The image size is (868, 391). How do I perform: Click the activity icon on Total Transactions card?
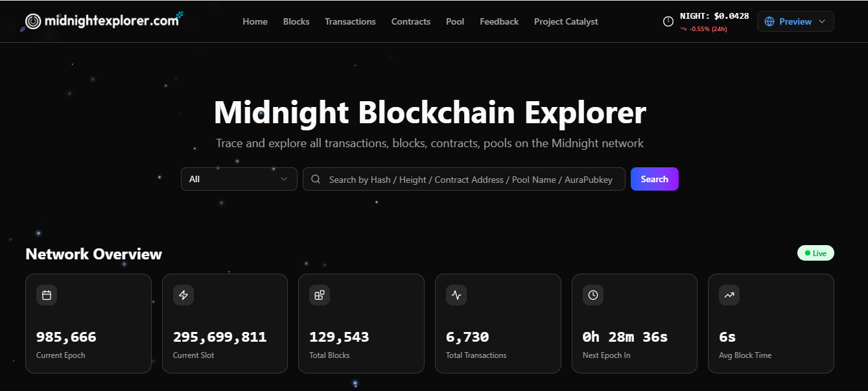tap(456, 295)
